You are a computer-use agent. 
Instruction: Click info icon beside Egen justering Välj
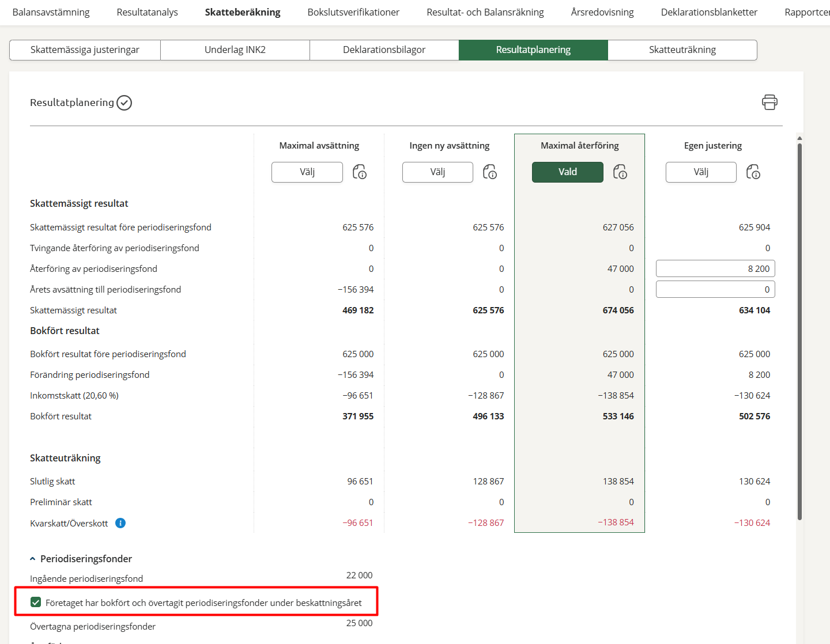[x=753, y=172]
